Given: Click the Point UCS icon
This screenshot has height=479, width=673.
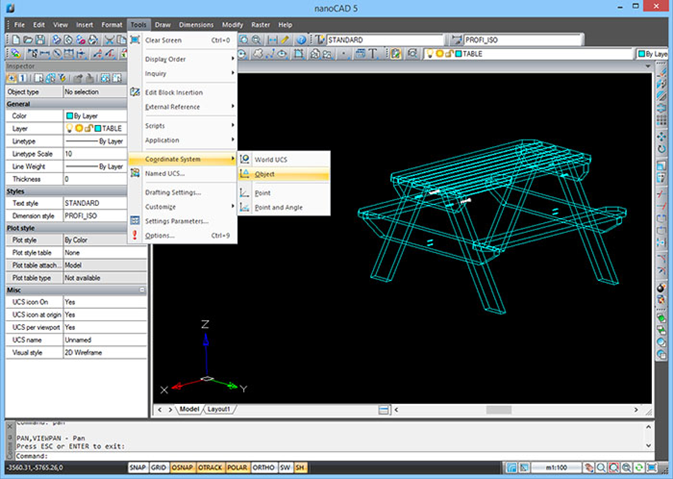Looking at the screenshot, I should tap(246, 191).
